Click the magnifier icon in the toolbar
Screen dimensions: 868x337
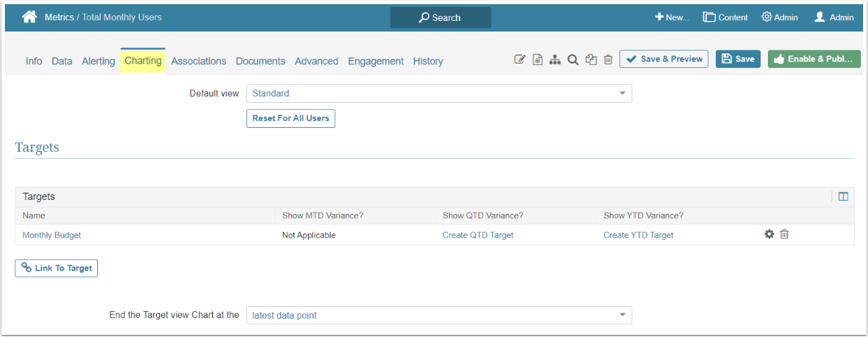point(573,60)
